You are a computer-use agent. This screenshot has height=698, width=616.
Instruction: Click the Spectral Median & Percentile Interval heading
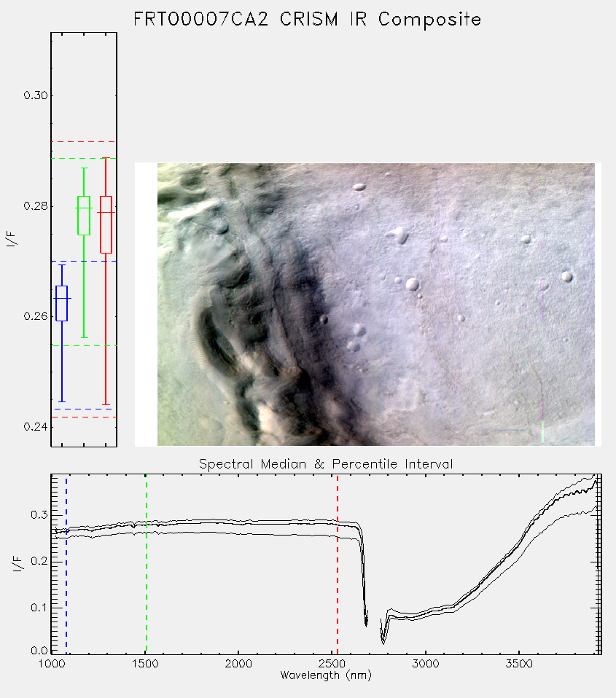[x=326, y=464]
